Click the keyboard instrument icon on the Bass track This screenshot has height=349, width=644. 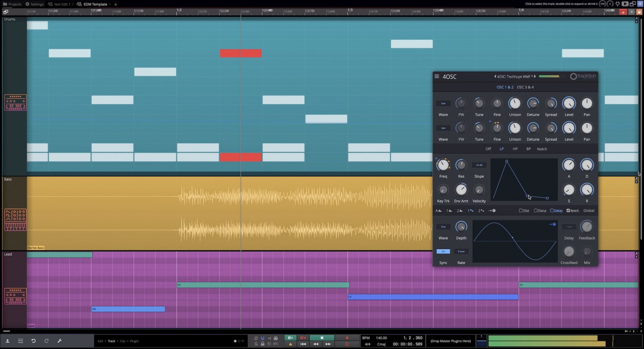[15, 220]
